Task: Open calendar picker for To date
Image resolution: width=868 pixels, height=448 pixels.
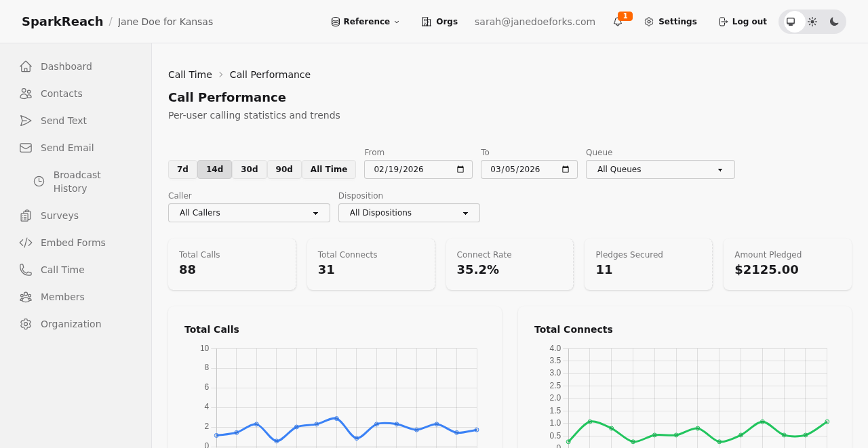Action: [x=566, y=169]
